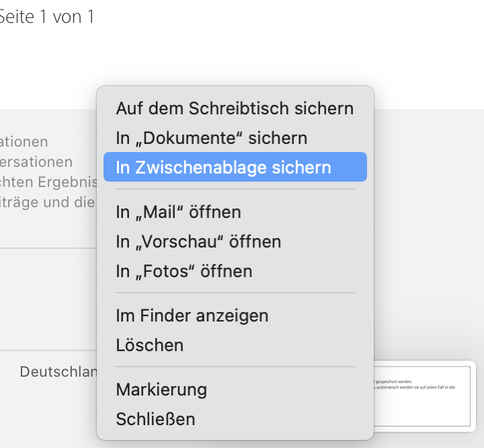Click "Im Finder anzeigen" in the menu
The width and height of the screenshot is (484, 448).
coord(192,315)
